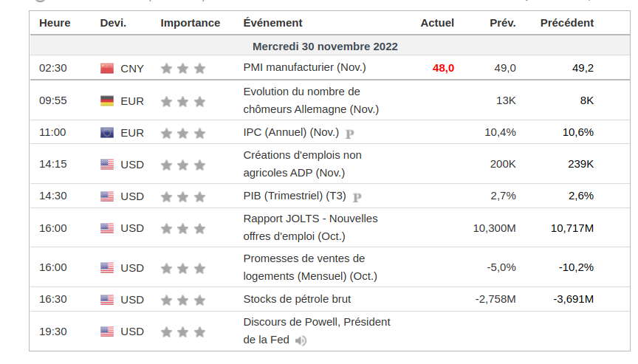Click the preliminary 'P' icon next to IPC (Annuel)
Image resolution: width=638 pixels, height=364 pixels.
[x=350, y=134]
